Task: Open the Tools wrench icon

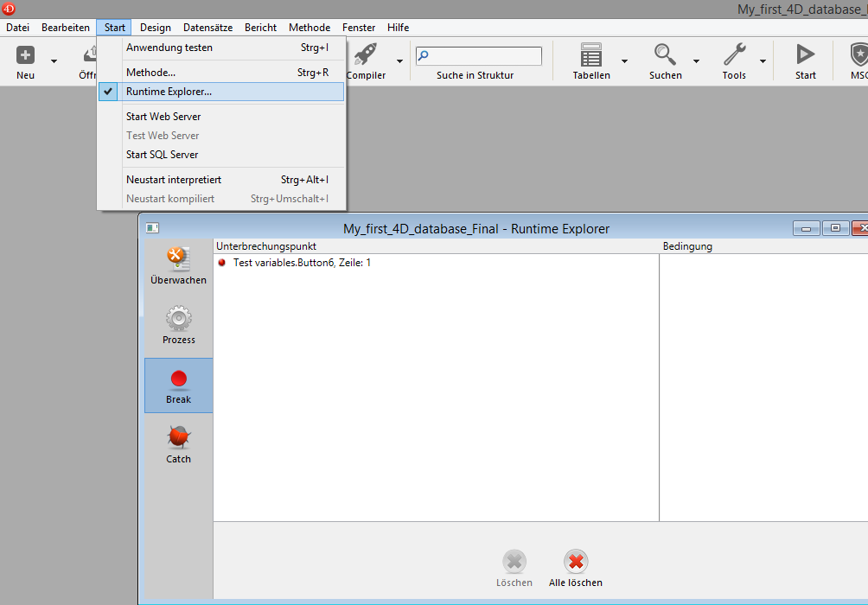Action: (734, 56)
